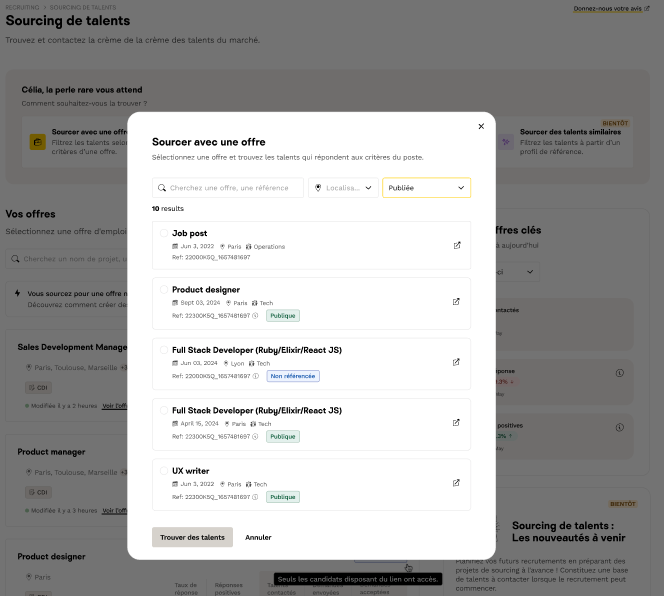Click info icon beside Product designer reference
The height and width of the screenshot is (596, 664).
[x=255, y=316]
